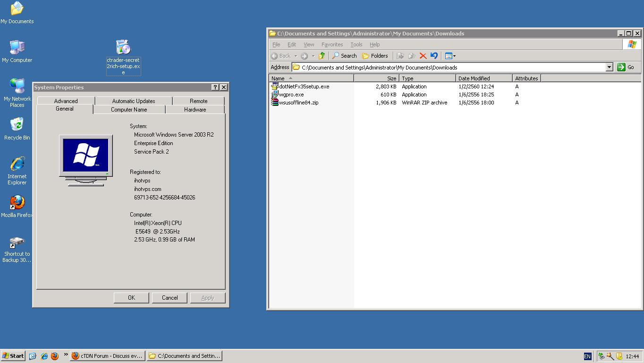
Task: Select Mozilla Firefox desktop shortcut
Action: pyautogui.click(x=17, y=207)
